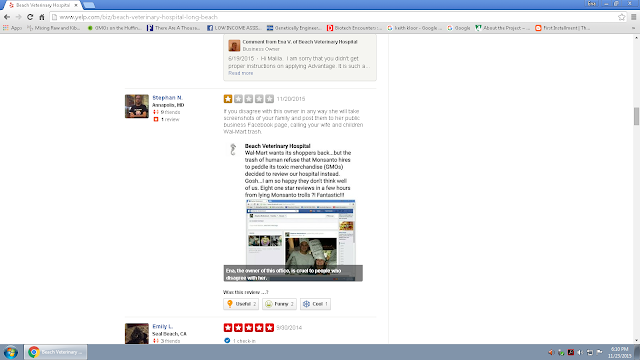
Task: Open the LOW INCOME ASS... Facebook bookmark
Action: (x=233, y=28)
